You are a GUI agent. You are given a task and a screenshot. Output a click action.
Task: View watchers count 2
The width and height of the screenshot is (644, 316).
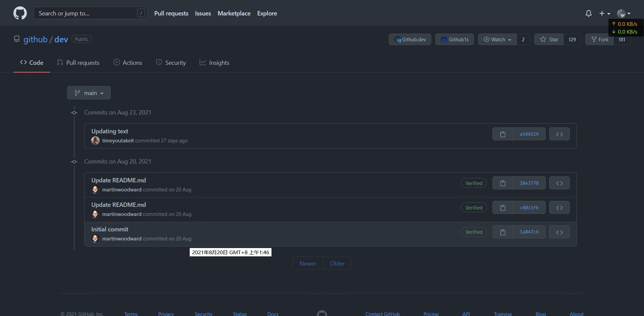(523, 39)
